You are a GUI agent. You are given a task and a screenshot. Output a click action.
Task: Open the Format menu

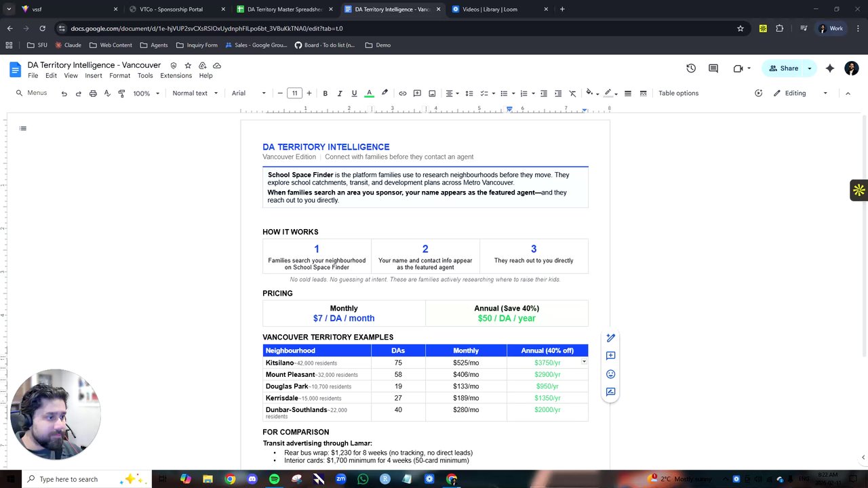119,76
